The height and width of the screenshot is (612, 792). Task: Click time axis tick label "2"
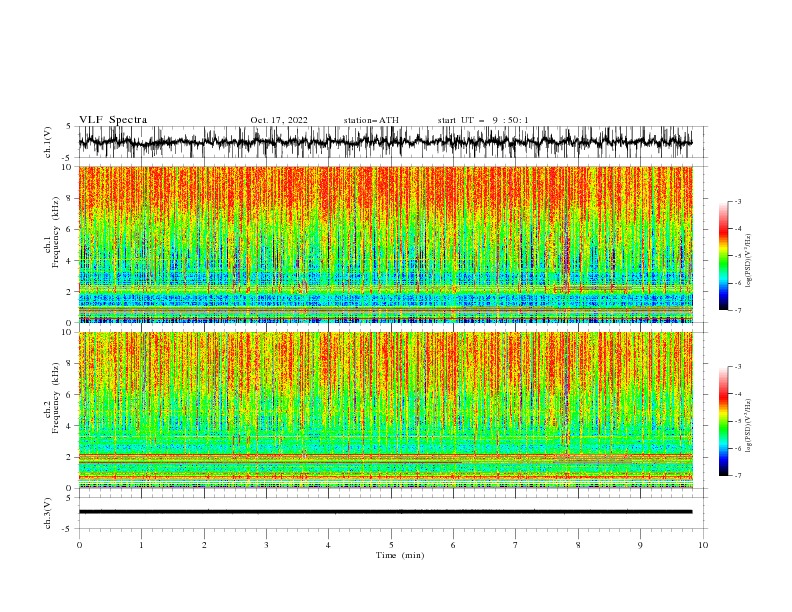[204, 545]
